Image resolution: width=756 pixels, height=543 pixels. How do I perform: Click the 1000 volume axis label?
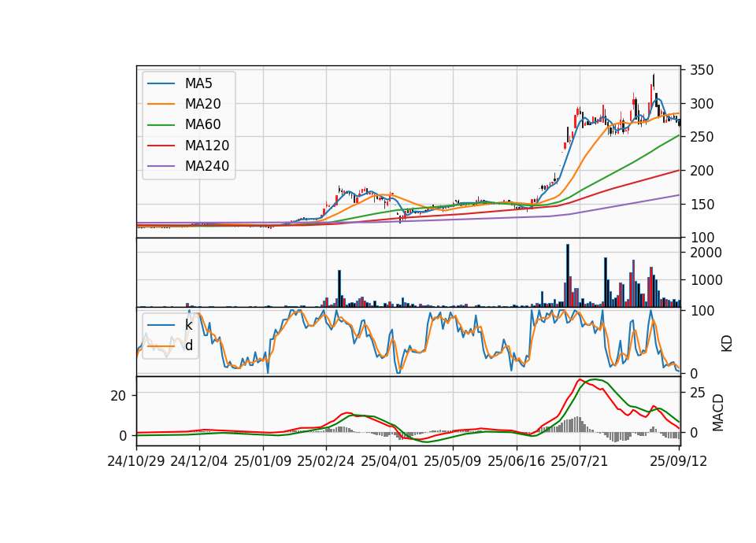point(706,280)
